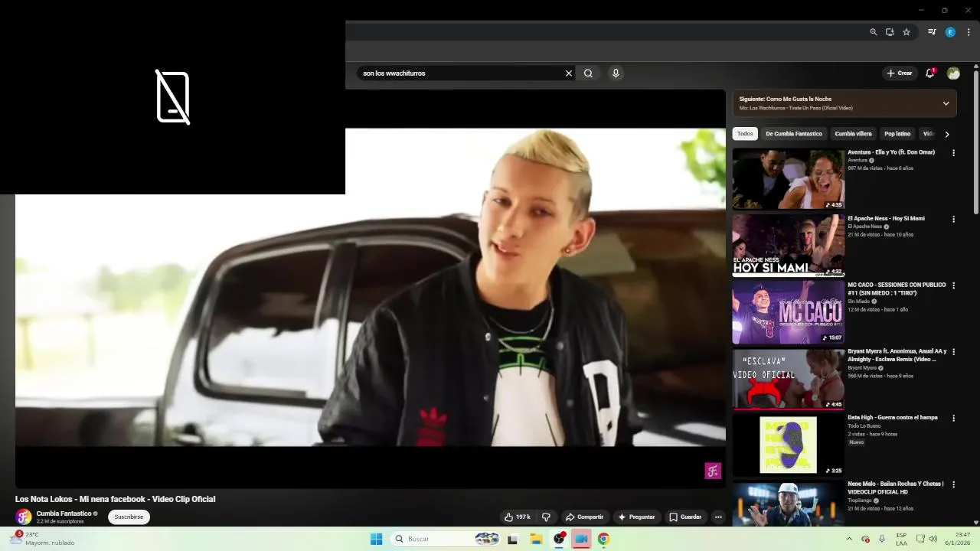The image size is (980, 551).
Task: Click the Crear button
Action: coord(899,73)
